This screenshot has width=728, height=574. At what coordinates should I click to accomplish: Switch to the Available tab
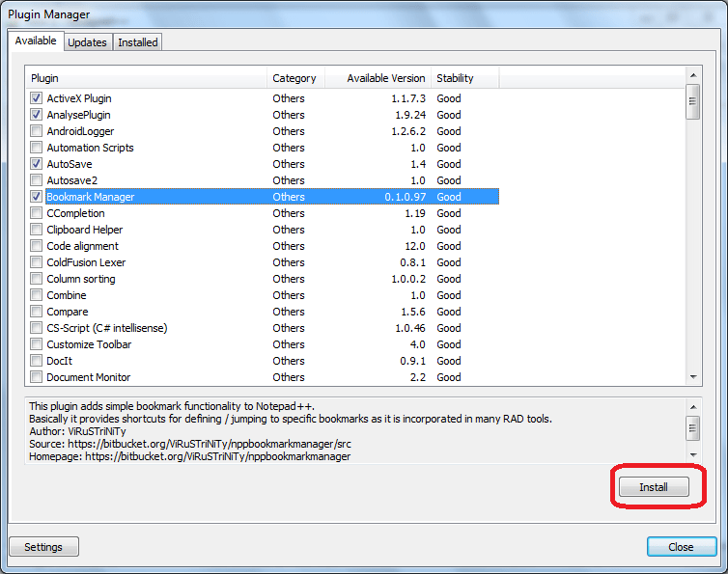click(x=36, y=41)
